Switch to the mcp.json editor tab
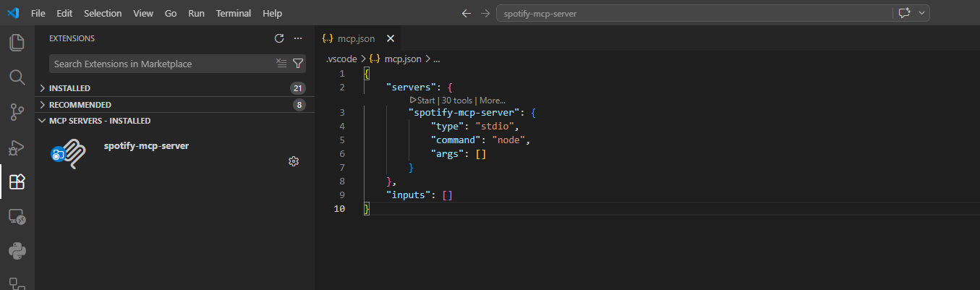The height and width of the screenshot is (290, 980). (357, 38)
